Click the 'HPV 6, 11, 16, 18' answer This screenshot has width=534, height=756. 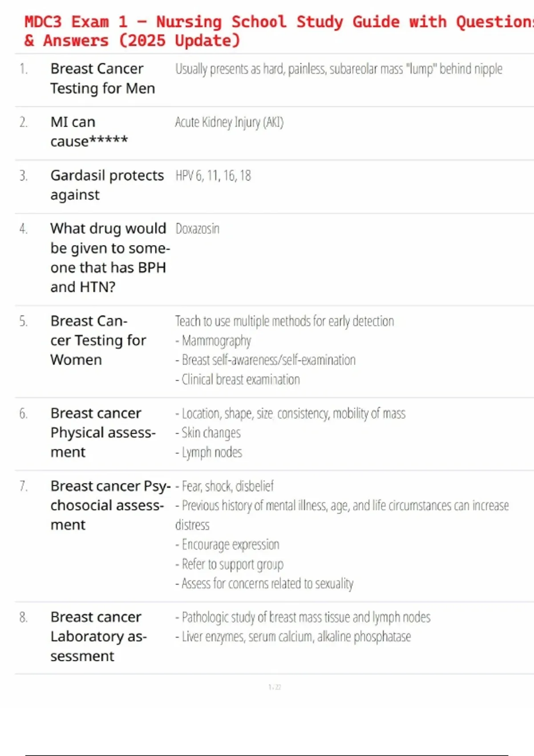coord(213,176)
